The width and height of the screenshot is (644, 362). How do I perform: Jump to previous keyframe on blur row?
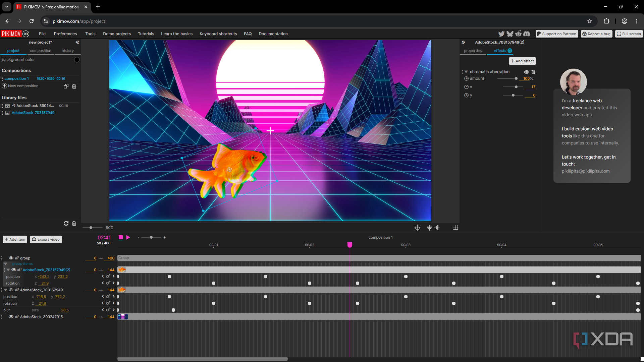(x=103, y=310)
